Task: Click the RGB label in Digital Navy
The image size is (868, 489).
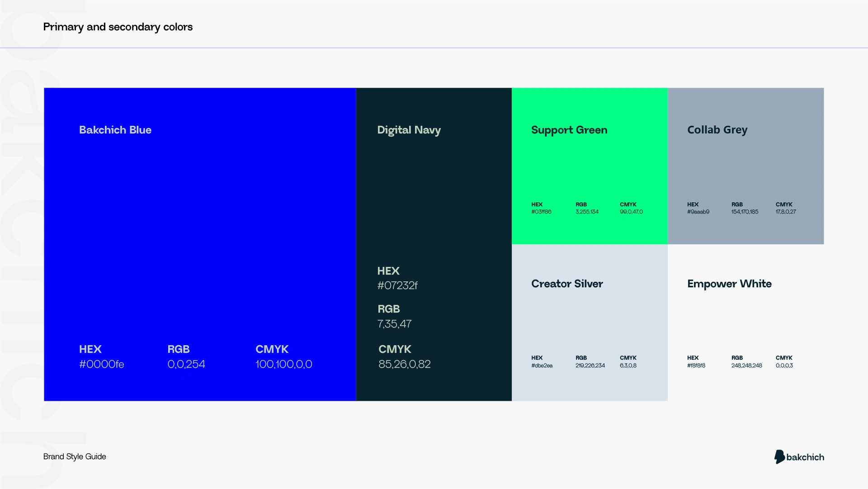Action: click(389, 309)
